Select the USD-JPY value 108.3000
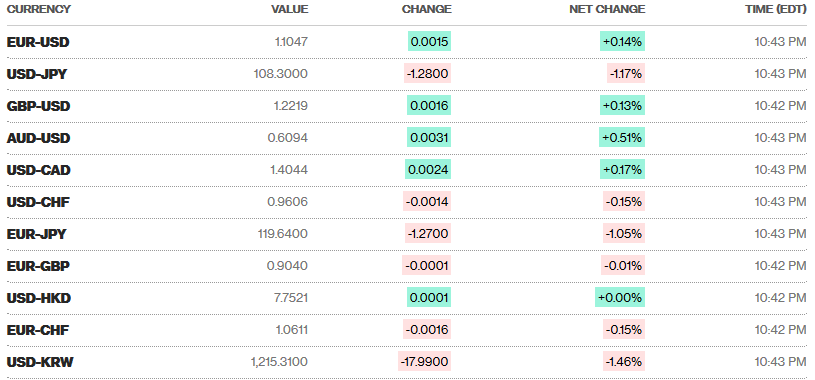This screenshot has width=815, height=380. coord(281,74)
